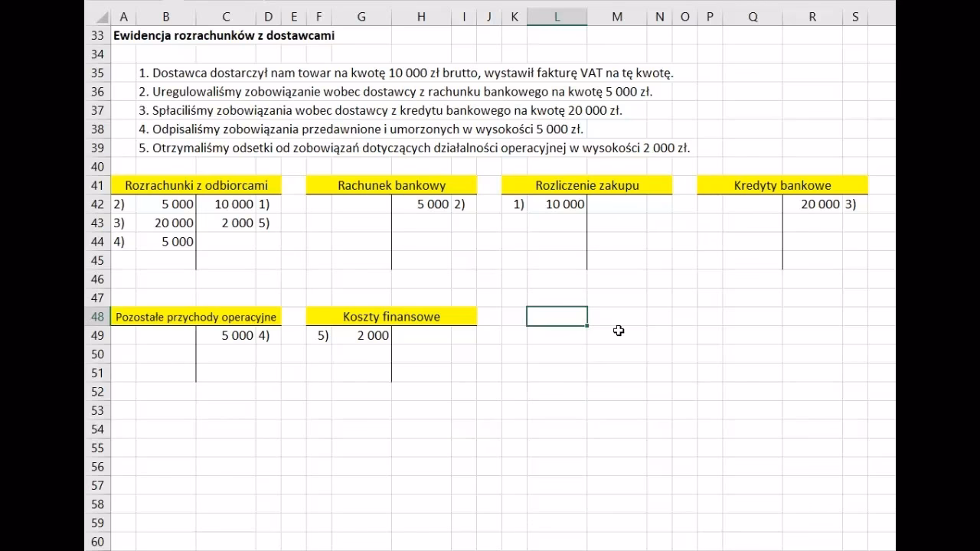Viewport: 980px width, 551px height.
Task: Select the 2 000 value under Koszty finansowe
Action: tap(373, 336)
